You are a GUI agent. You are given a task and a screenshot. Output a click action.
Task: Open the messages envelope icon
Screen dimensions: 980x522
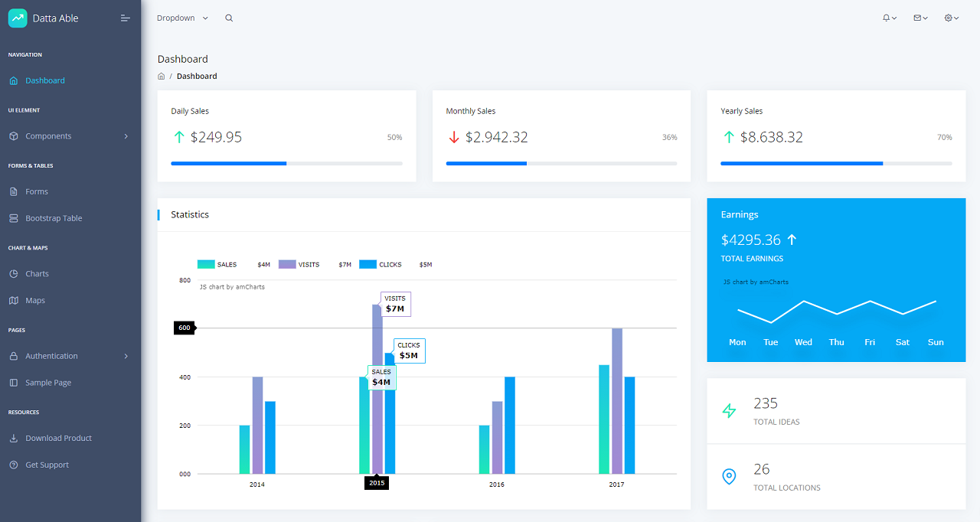pos(917,18)
